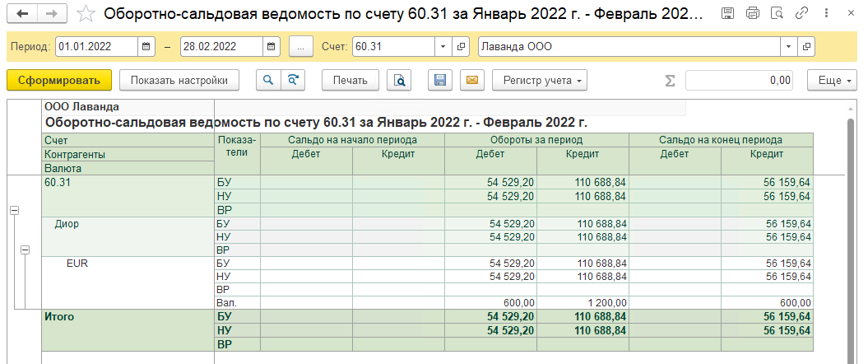868x364 pixels.
Task: Open calendar for period start date
Action: [x=146, y=47]
